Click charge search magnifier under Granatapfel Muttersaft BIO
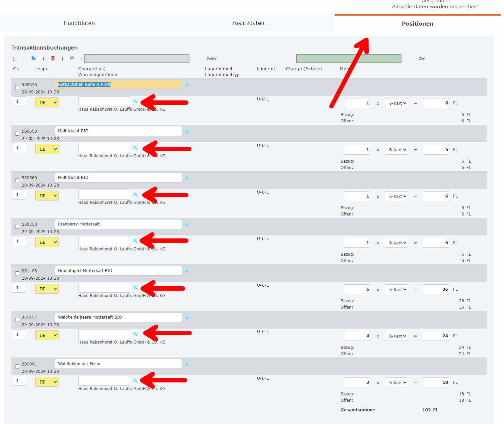 pos(135,287)
